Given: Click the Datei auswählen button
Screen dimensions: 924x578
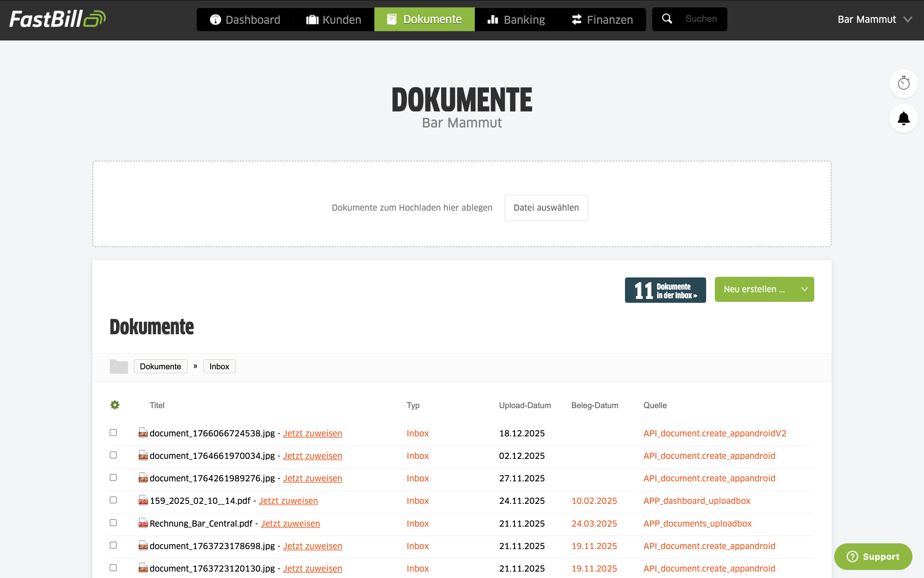Looking at the screenshot, I should coord(546,207).
